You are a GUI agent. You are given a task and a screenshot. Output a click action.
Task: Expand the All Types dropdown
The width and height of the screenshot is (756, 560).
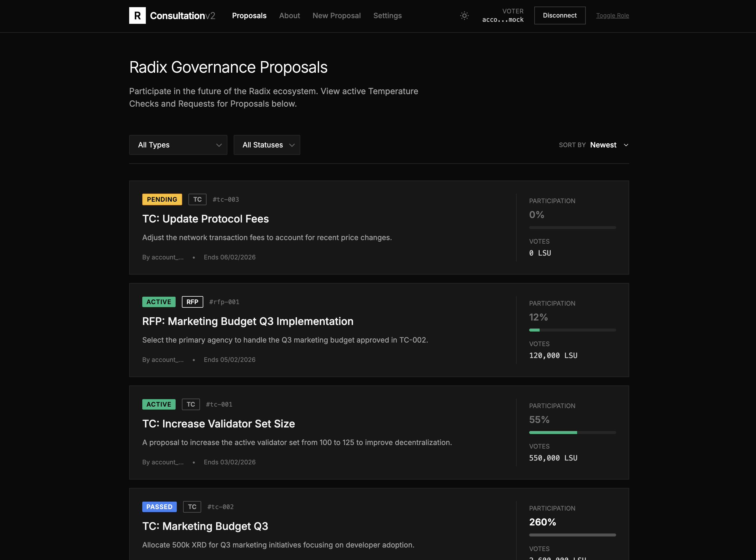(178, 145)
